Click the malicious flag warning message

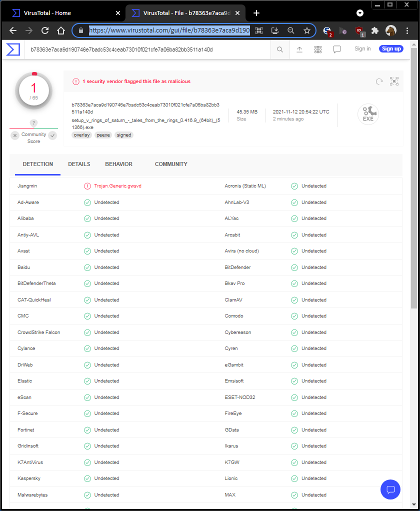point(136,81)
